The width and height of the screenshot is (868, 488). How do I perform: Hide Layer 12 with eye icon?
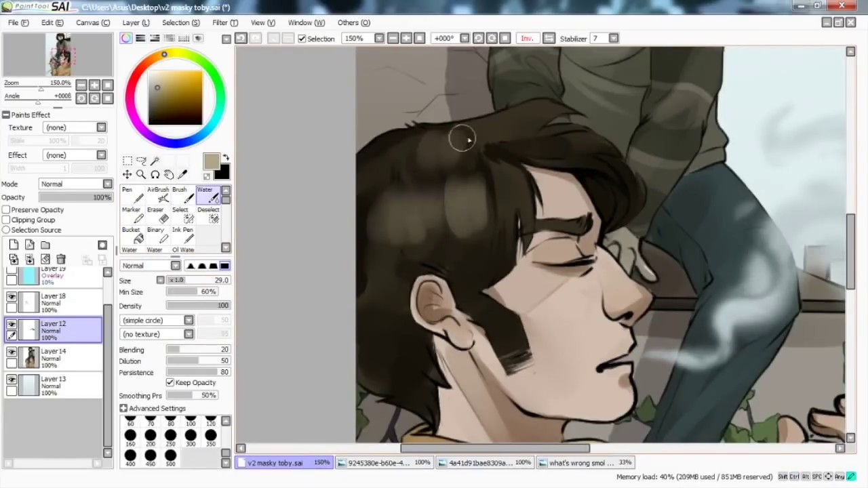[12, 325]
